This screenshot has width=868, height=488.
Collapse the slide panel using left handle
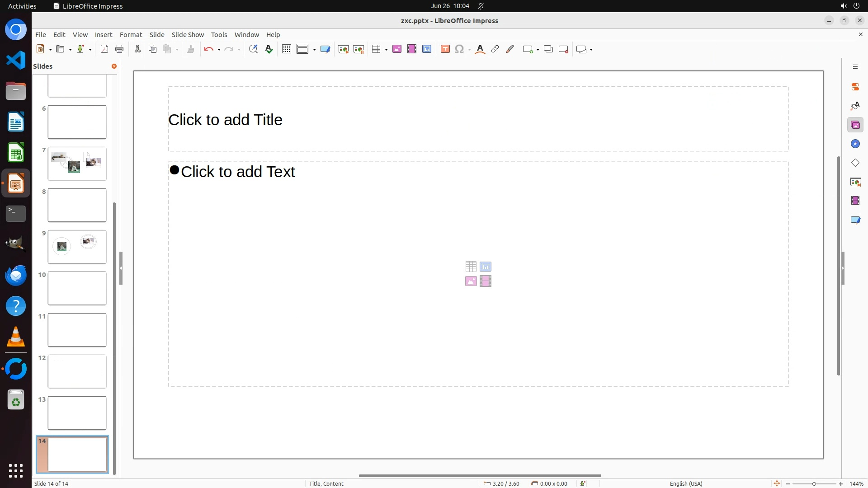(x=121, y=268)
